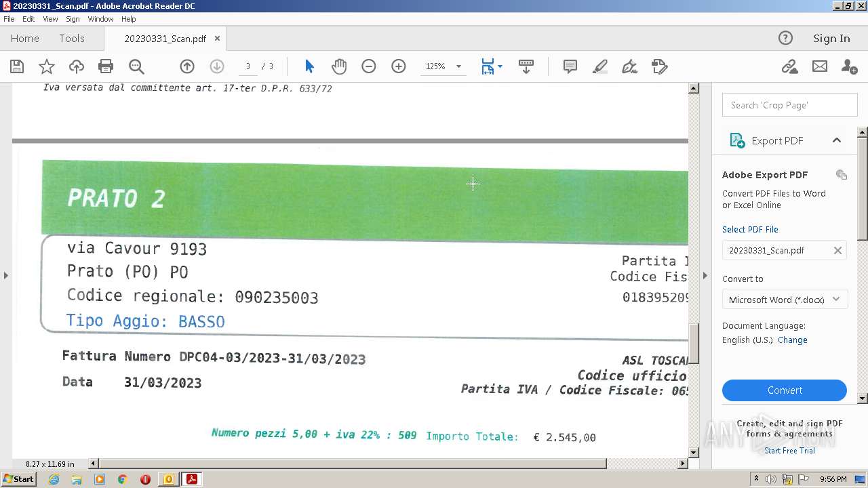Open Chrome from taskbar
The height and width of the screenshot is (488, 868).
122,479
